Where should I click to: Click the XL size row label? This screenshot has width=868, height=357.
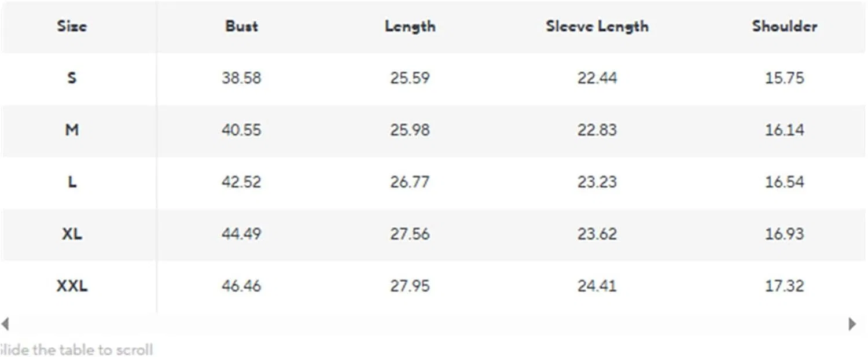[72, 234]
